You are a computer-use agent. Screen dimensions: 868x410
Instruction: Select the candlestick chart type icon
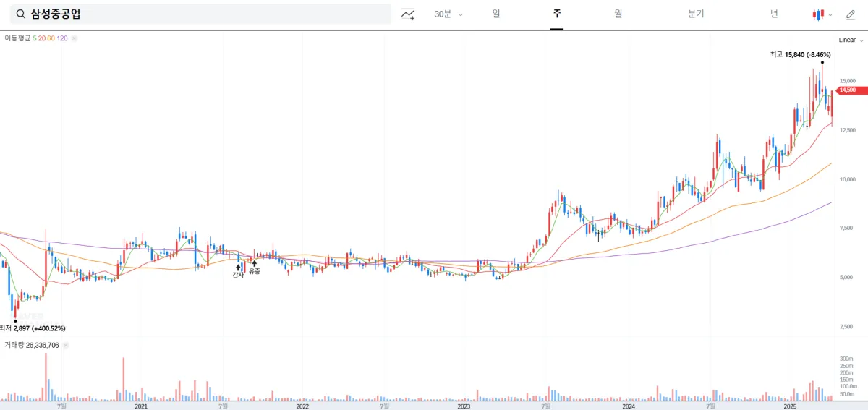[818, 14]
